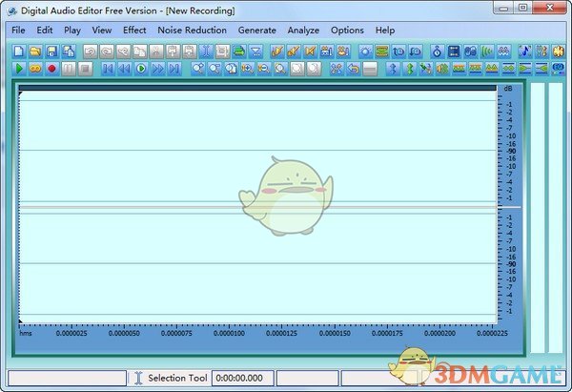Click the orange flower icon at the top toolbar's end
The width and height of the screenshot is (572, 392).
[x=558, y=52]
